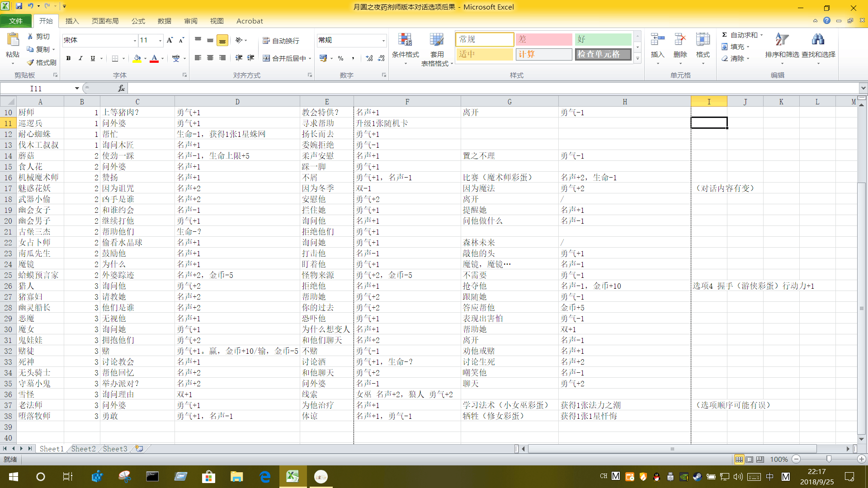Click the Merge and Center (合并后居中) icon
The width and height of the screenshot is (868, 488).
(266, 58)
